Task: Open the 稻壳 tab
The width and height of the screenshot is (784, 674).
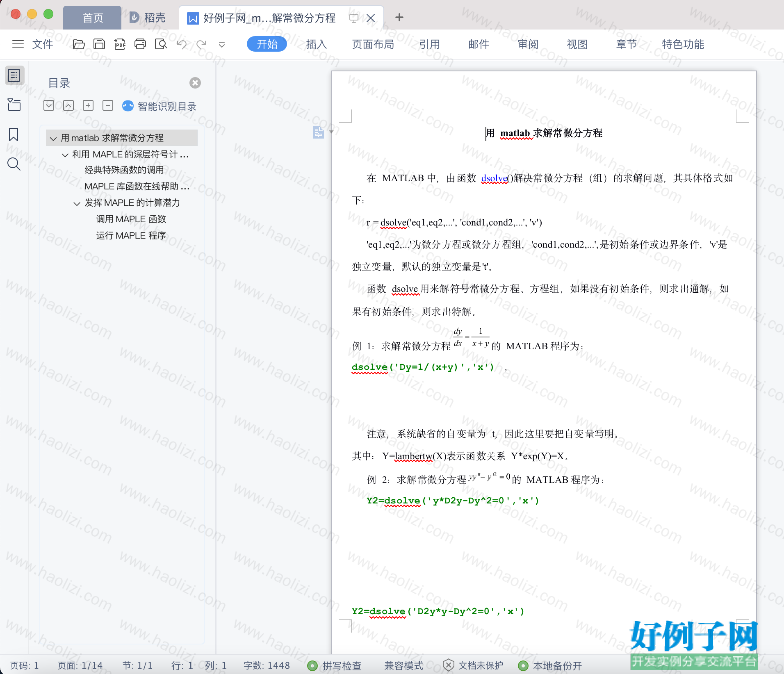Action: click(147, 18)
